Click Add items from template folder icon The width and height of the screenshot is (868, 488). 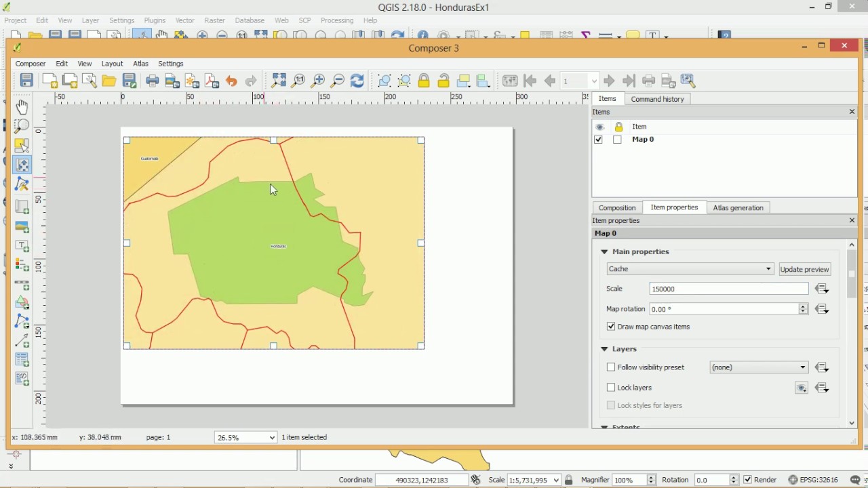point(109,81)
